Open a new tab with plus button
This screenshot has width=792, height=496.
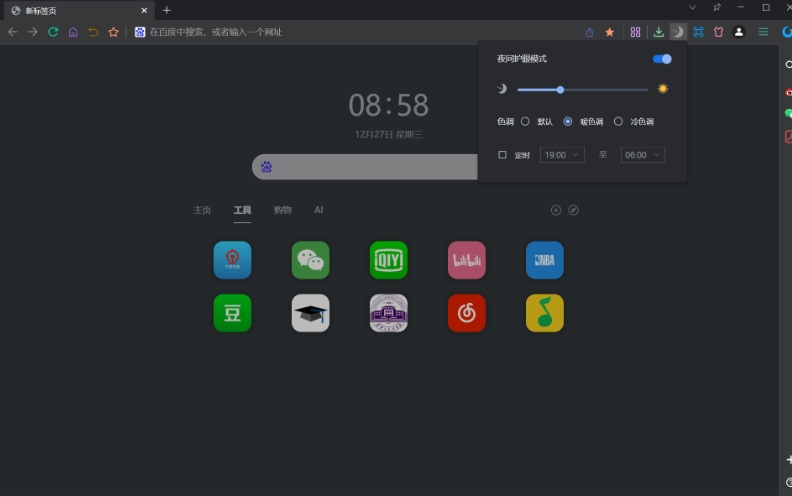coord(166,10)
